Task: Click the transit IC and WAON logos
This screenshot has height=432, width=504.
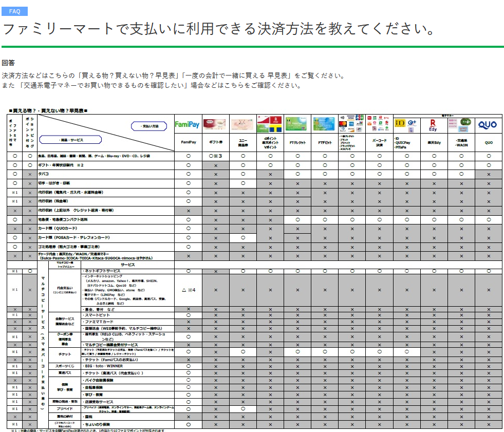Action: [x=460, y=125]
